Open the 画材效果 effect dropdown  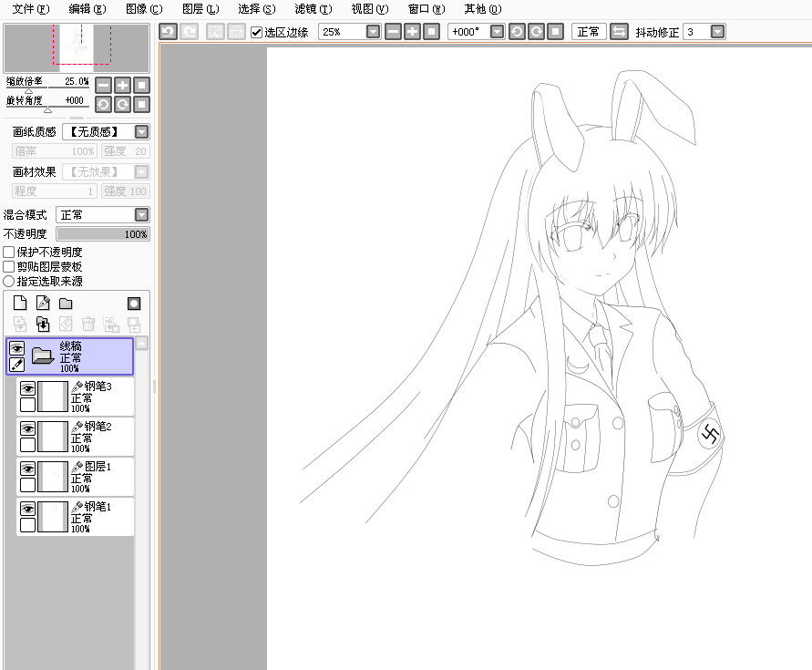(x=141, y=171)
